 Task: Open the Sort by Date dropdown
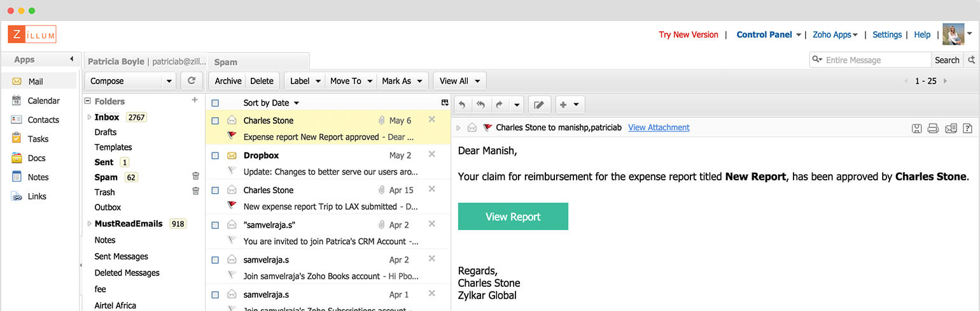click(271, 103)
